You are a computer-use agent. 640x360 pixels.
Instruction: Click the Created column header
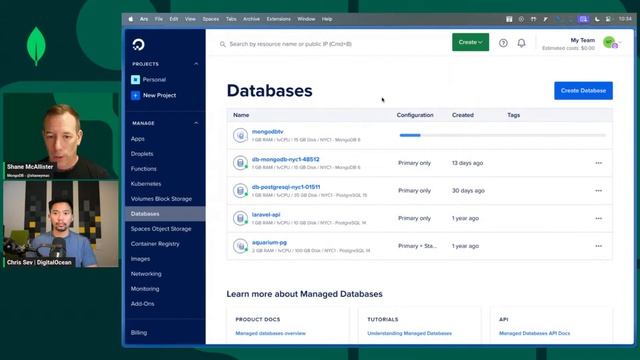tap(463, 115)
